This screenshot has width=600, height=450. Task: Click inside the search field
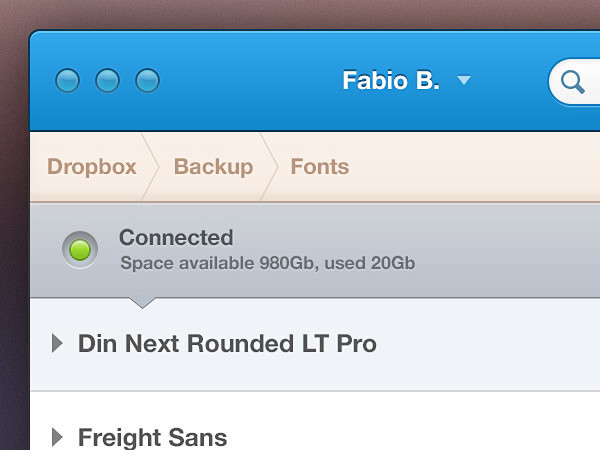[574, 82]
